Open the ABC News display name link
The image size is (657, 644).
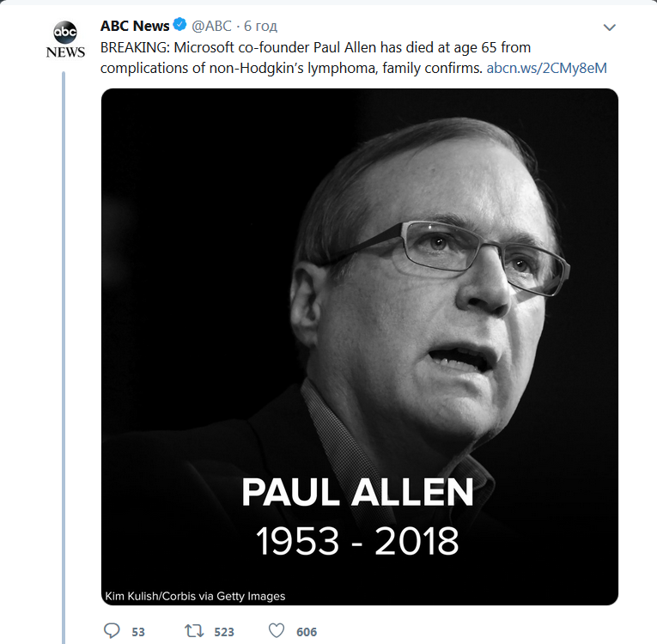(135, 26)
